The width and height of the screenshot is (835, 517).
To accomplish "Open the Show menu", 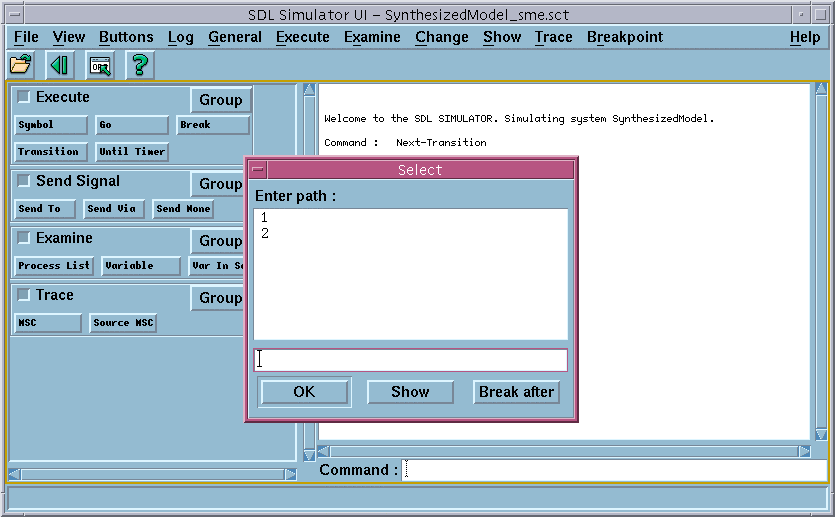I will click(x=502, y=37).
